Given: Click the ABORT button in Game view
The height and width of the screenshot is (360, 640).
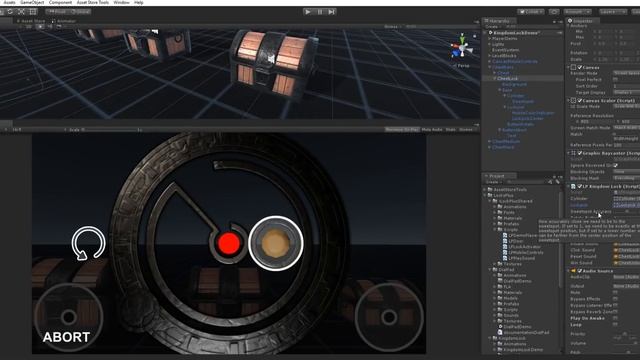Looking at the screenshot, I should tap(67, 337).
